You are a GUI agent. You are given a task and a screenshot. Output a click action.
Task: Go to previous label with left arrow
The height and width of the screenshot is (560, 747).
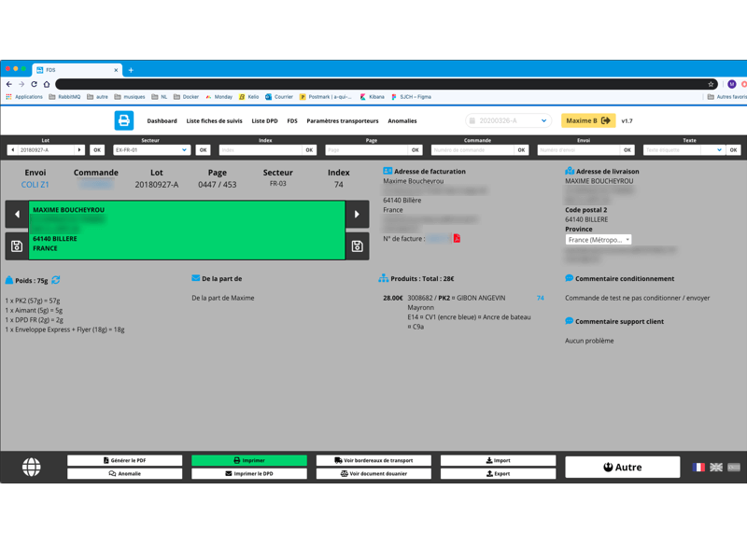pos(17,215)
